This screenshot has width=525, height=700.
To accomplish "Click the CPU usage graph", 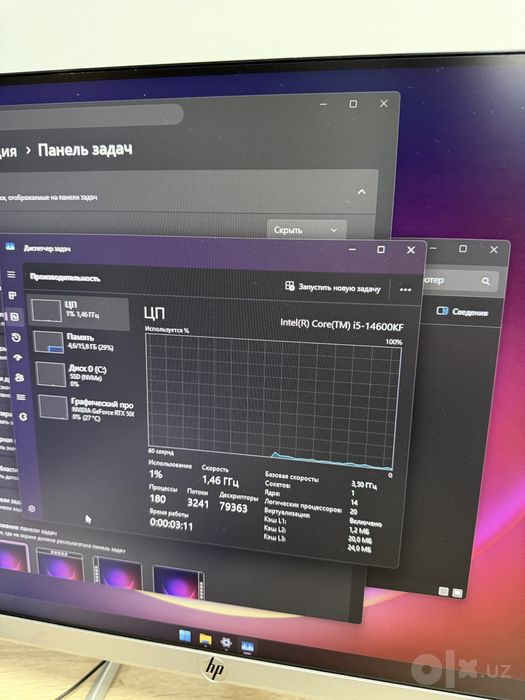I will coord(273,402).
